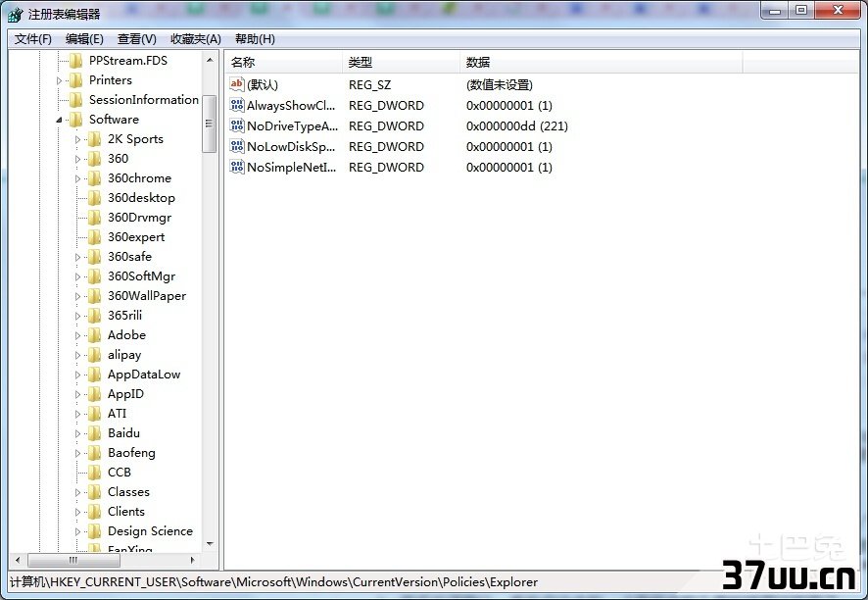Expand the Clients key arrow
The height and width of the screenshot is (600, 868).
click(77, 512)
